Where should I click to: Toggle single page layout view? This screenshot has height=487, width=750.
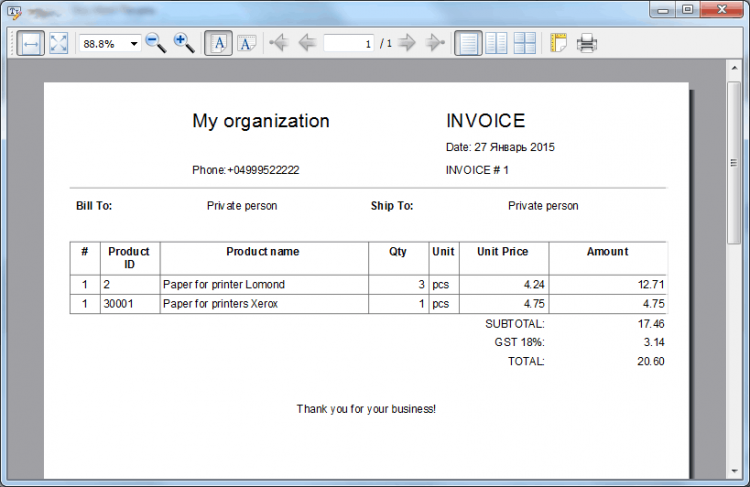coord(468,44)
